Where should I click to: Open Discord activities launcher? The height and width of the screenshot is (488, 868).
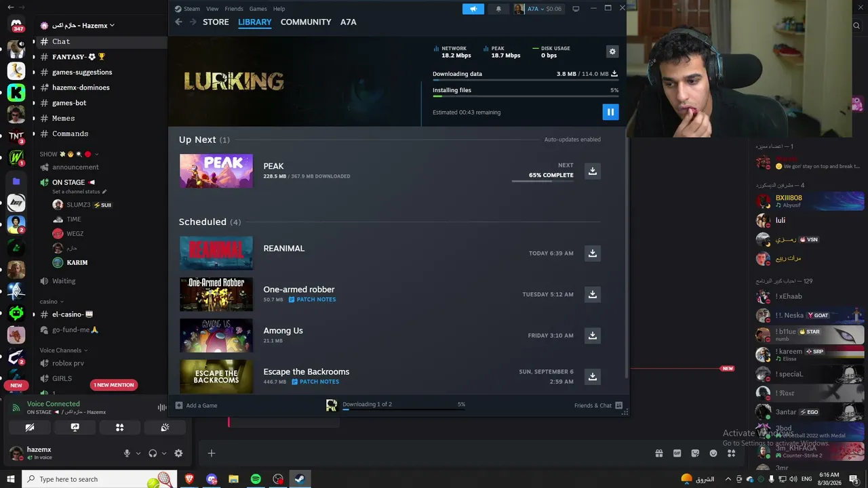coord(119,428)
